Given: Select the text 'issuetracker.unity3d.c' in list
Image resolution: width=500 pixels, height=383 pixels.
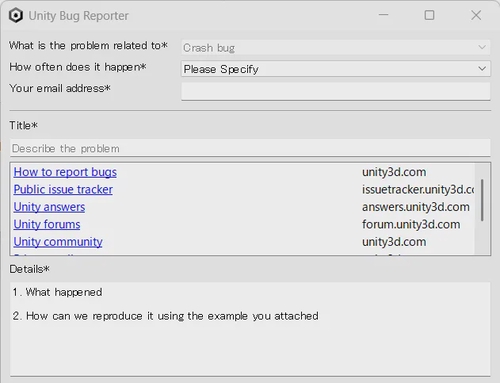Looking at the screenshot, I should 418,189.
